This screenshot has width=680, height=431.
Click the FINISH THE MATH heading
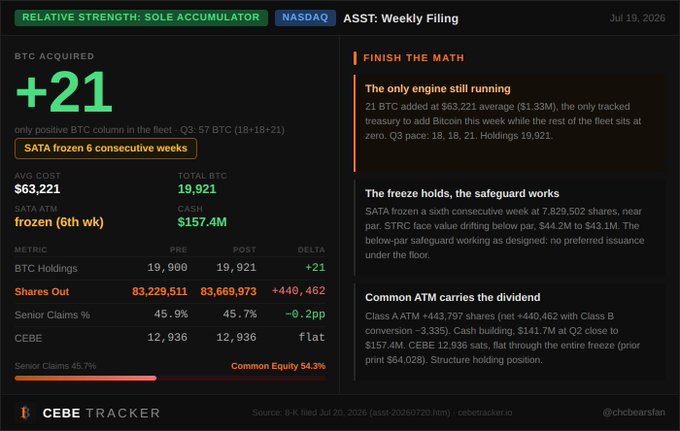414,58
